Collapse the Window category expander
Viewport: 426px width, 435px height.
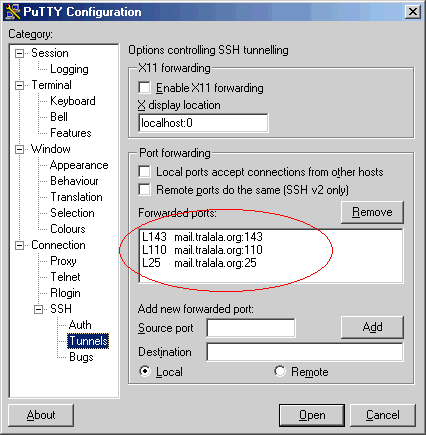[20, 149]
